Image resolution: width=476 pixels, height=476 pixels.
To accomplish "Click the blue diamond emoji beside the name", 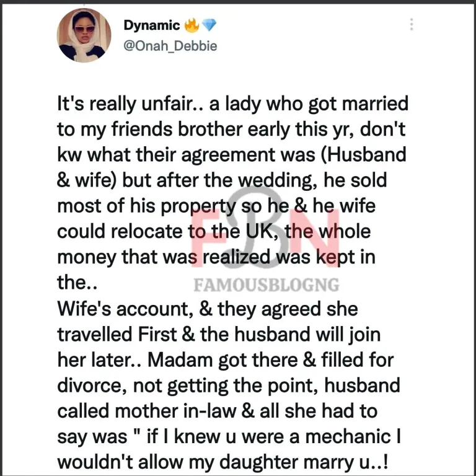I will click(x=209, y=25).
